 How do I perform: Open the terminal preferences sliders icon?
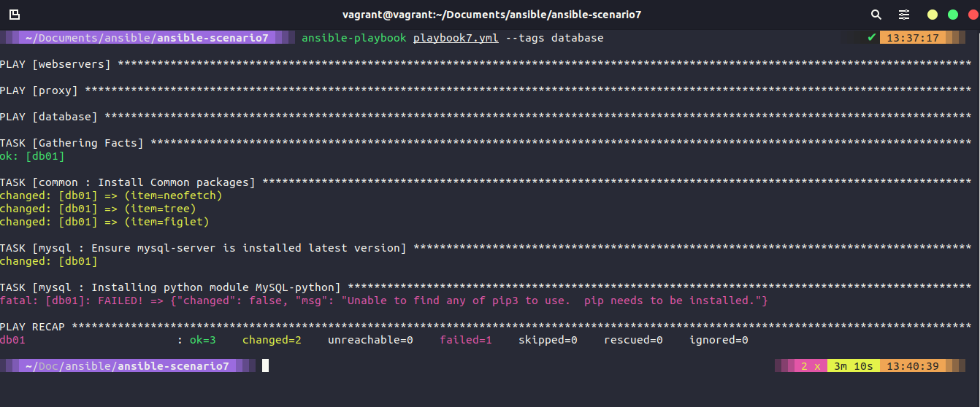[x=904, y=15]
